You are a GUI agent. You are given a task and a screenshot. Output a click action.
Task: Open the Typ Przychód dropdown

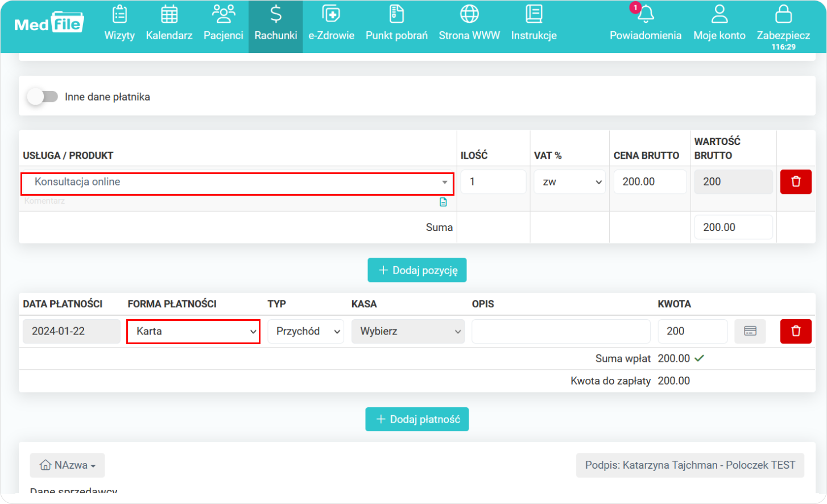pyautogui.click(x=306, y=332)
